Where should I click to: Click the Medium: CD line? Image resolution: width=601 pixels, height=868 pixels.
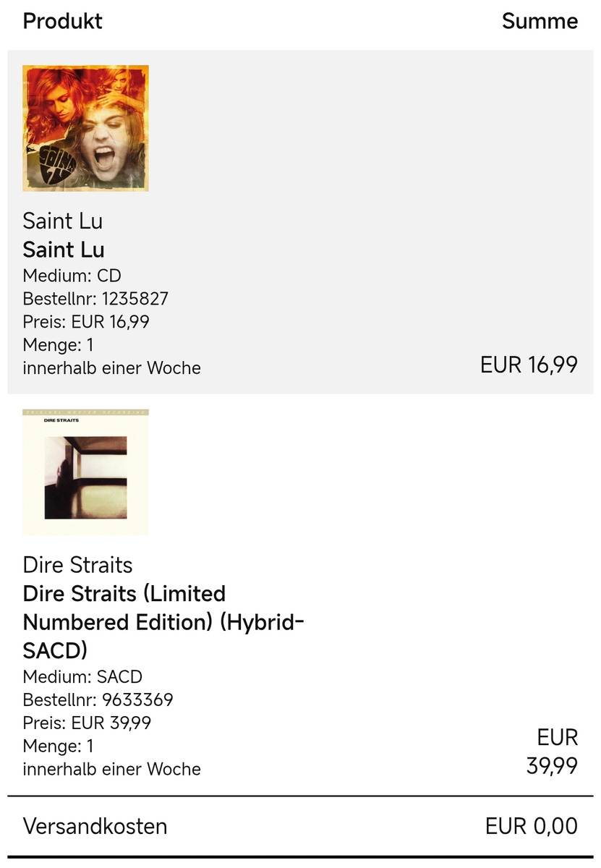(x=72, y=276)
